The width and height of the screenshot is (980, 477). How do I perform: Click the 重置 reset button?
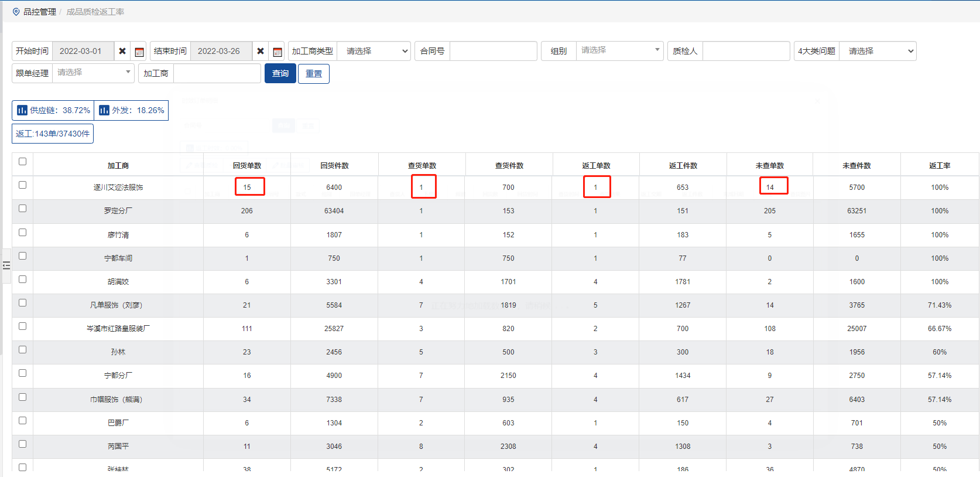point(314,74)
